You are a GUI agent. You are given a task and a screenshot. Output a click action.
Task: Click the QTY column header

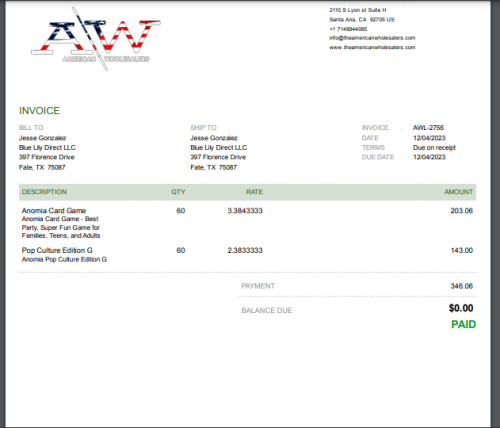(178, 192)
